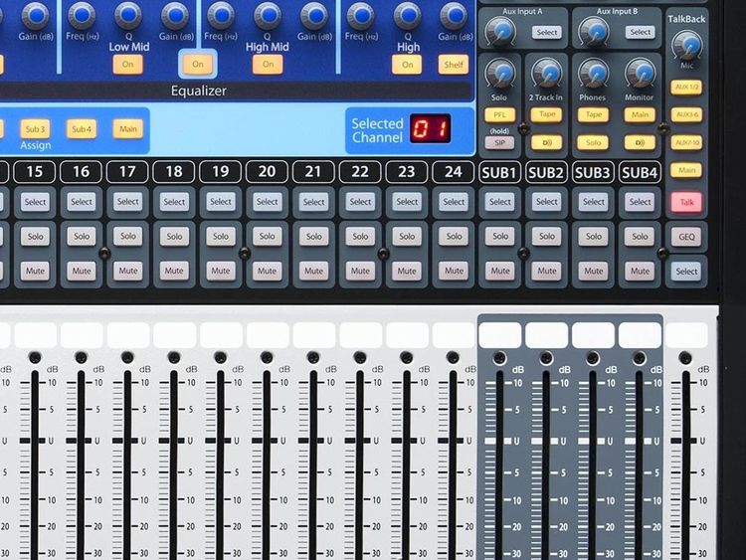Image resolution: width=746 pixels, height=560 pixels.
Task: Solo the SUB3 bus
Action: click(x=593, y=236)
